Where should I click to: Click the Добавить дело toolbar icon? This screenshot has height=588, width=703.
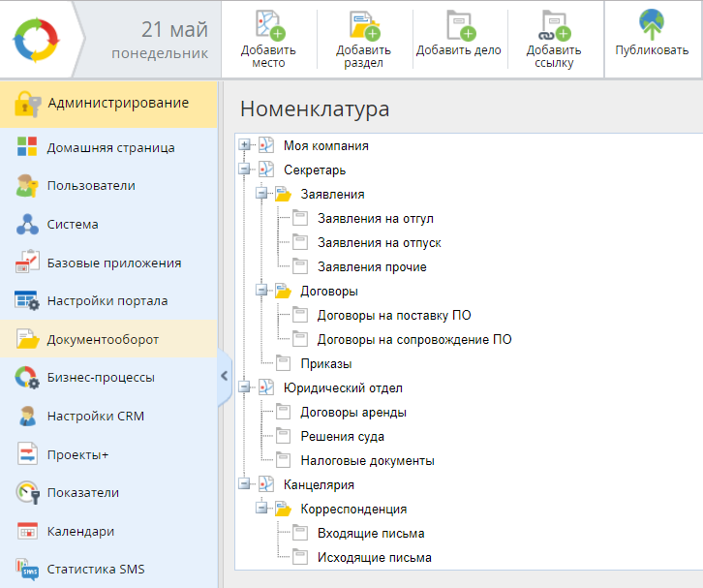461,25
